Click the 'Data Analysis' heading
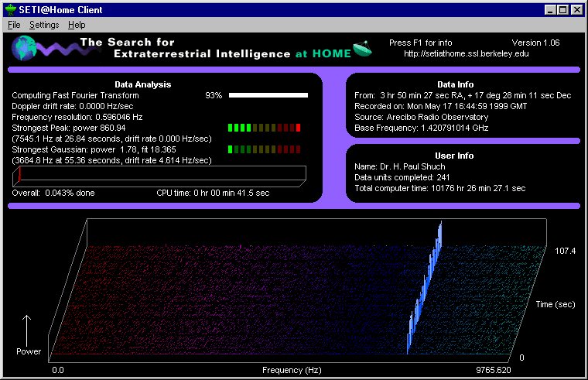The height and width of the screenshot is (380, 588). point(143,85)
